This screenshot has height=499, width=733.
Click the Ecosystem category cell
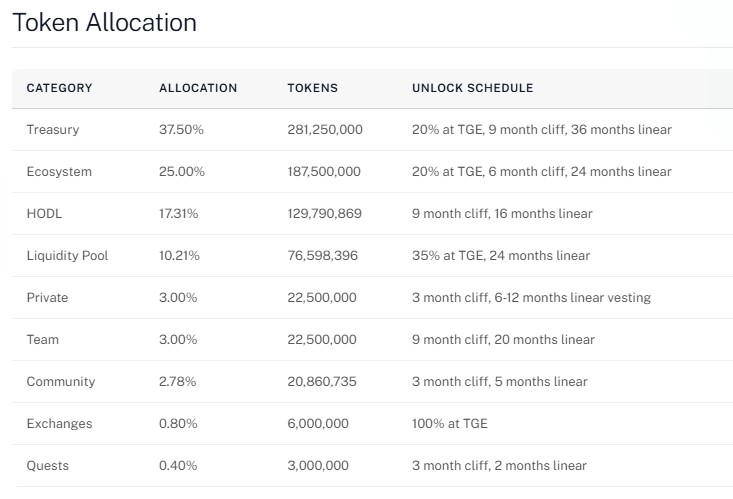pyautogui.click(x=59, y=172)
